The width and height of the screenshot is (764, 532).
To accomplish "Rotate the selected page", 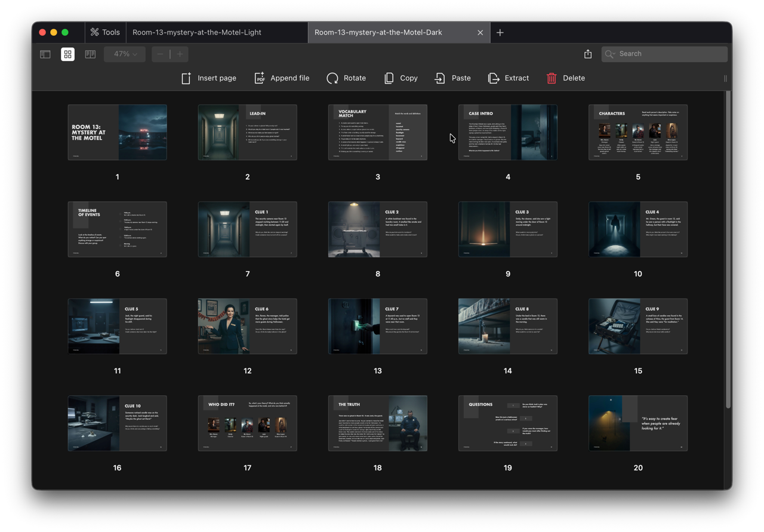I will 332,78.
